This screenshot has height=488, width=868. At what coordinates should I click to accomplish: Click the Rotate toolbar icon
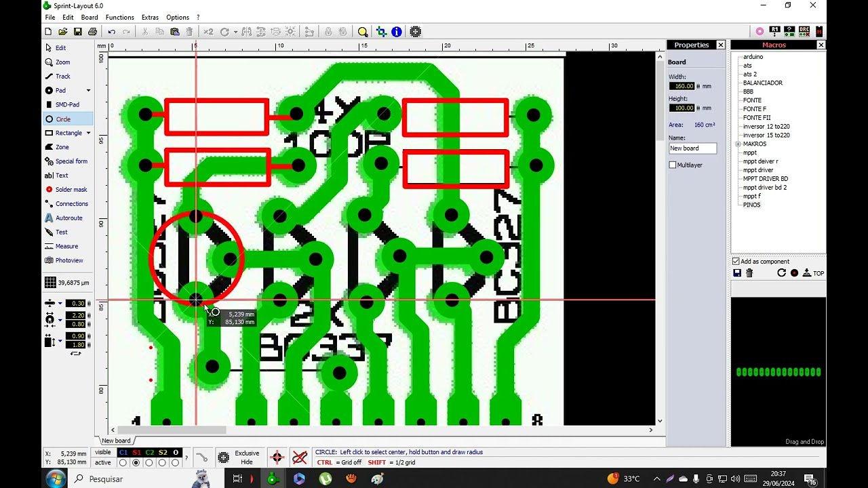coord(224,31)
